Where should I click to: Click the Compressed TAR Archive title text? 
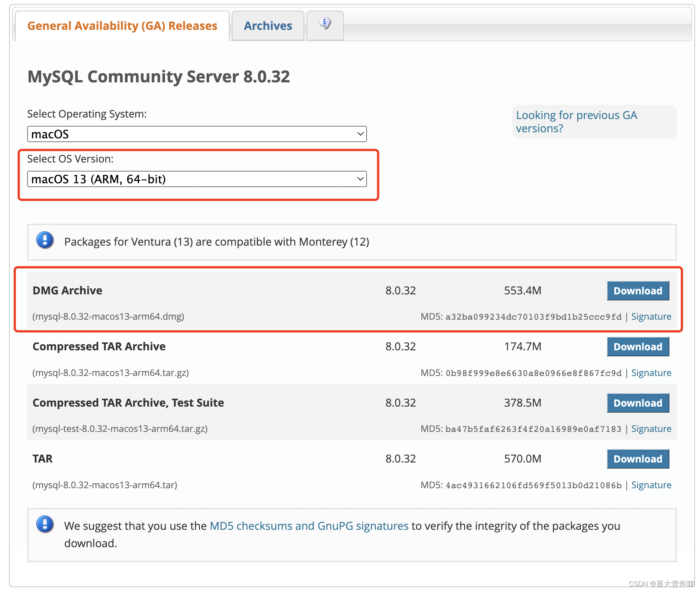tap(99, 347)
